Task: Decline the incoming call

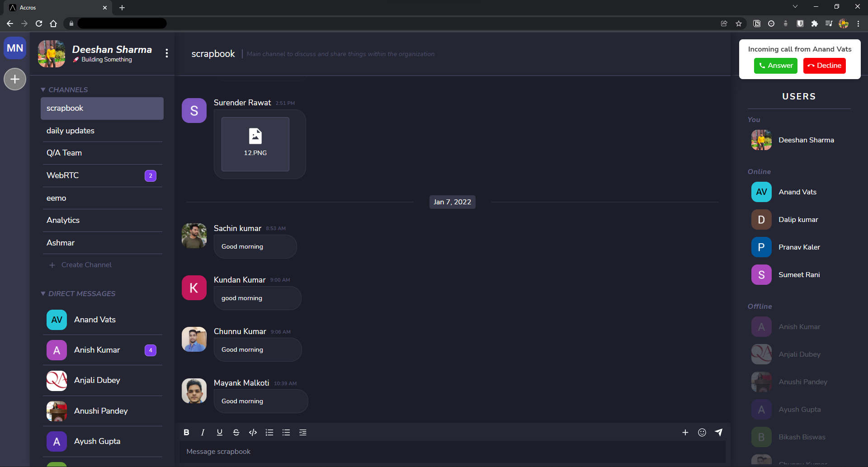Action: (824, 66)
